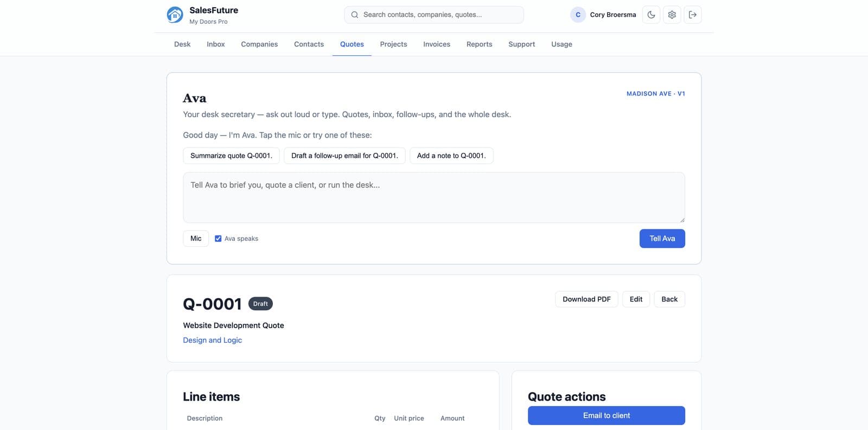This screenshot has height=430, width=868.
Task: Submit with the Tell Ava button
Action: [662, 239]
